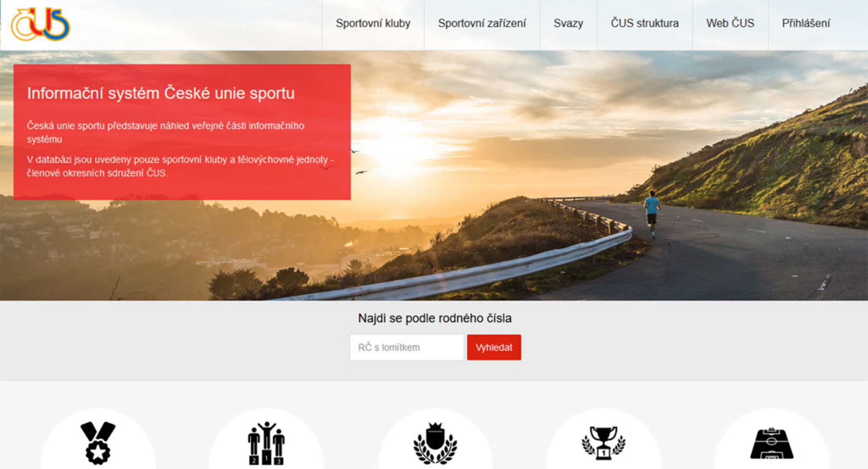Image resolution: width=868 pixels, height=469 pixels.
Task: Click the Najdi se podle rodného čísla heading
Action: coord(434,318)
